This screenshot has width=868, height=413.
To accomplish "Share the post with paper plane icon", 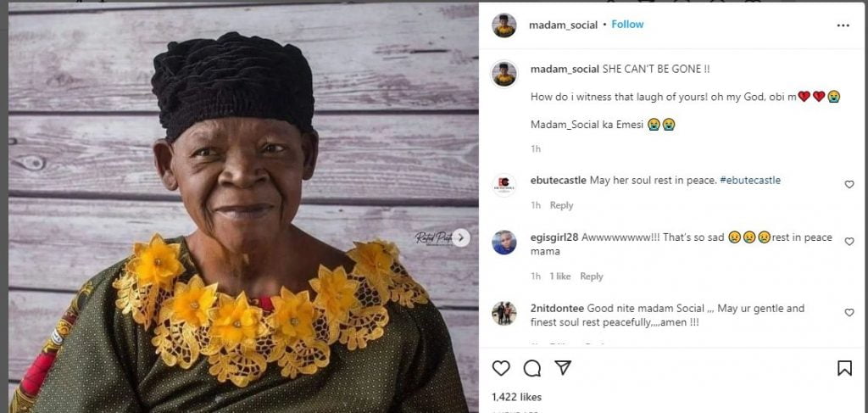I will [563, 368].
